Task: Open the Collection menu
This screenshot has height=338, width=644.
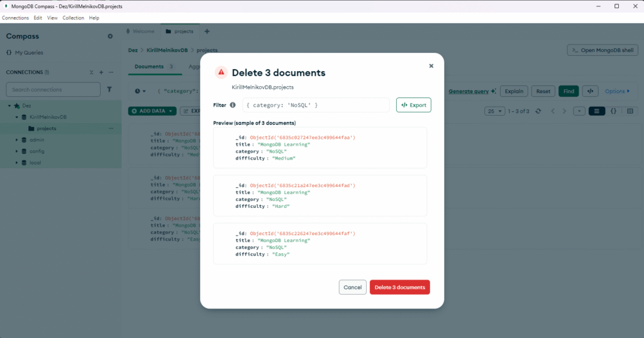Action: 73,18
